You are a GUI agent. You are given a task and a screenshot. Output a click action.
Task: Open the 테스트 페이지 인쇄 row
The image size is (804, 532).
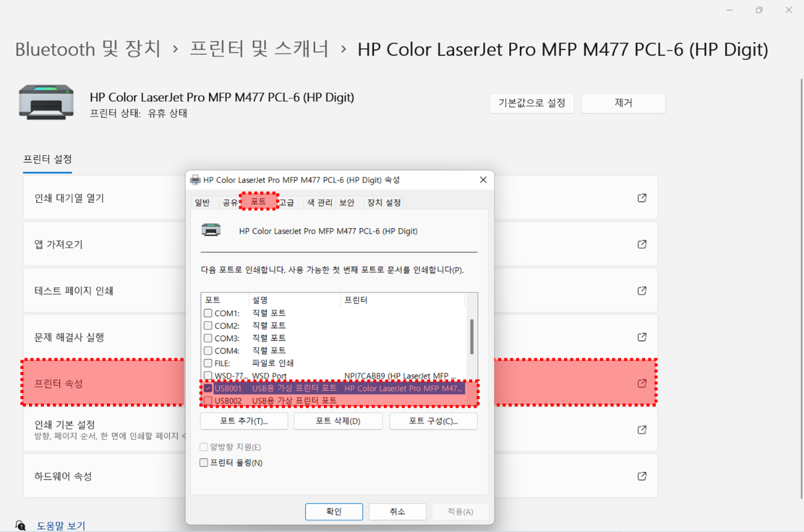tap(341, 290)
